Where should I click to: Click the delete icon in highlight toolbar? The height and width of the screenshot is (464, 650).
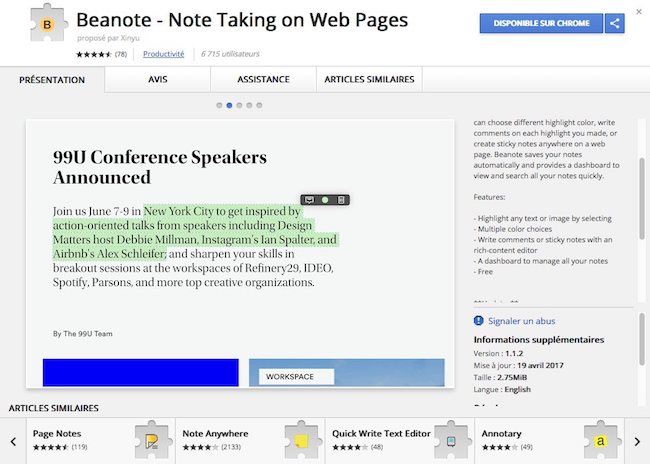pos(341,200)
